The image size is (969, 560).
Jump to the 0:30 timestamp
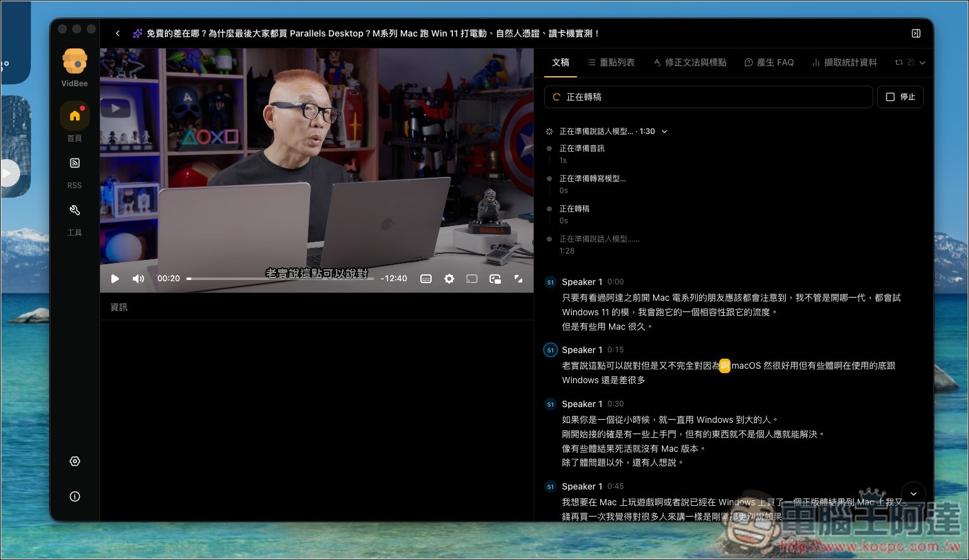(x=615, y=404)
